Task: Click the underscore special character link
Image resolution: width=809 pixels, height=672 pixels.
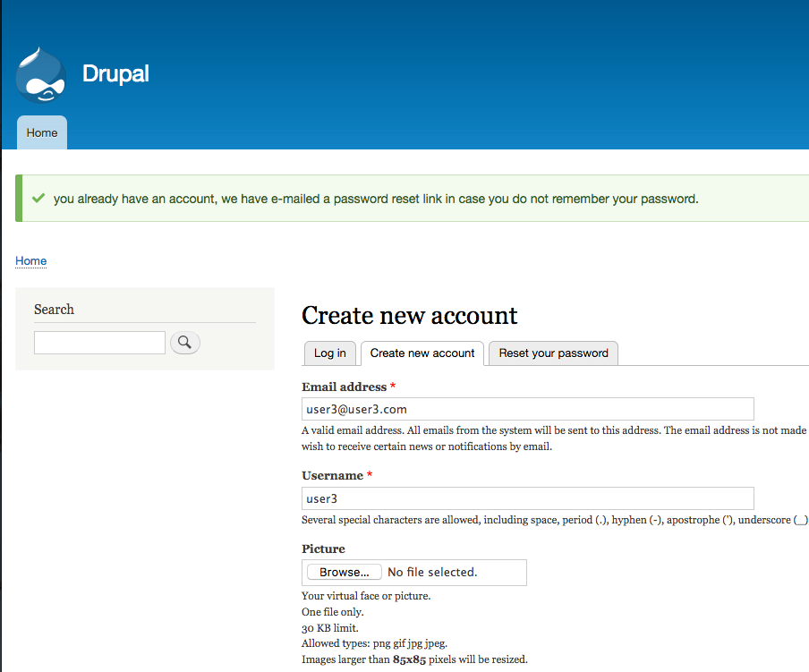Action: tap(801, 519)
